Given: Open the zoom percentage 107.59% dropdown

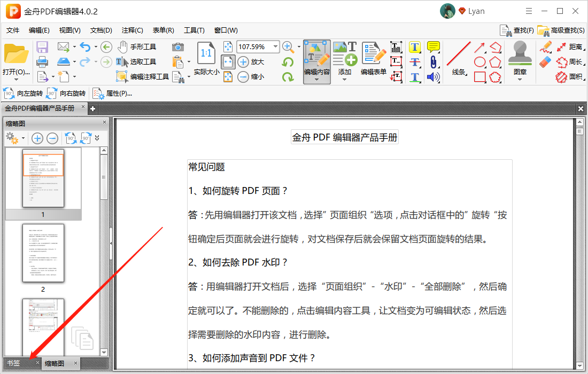Looking at the screenshot, I should click(276, 47).
